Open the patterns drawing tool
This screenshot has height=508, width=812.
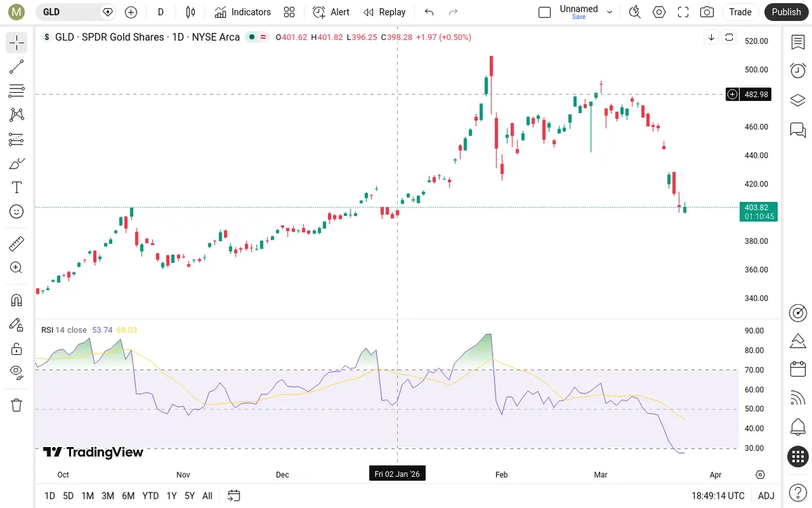17,115
